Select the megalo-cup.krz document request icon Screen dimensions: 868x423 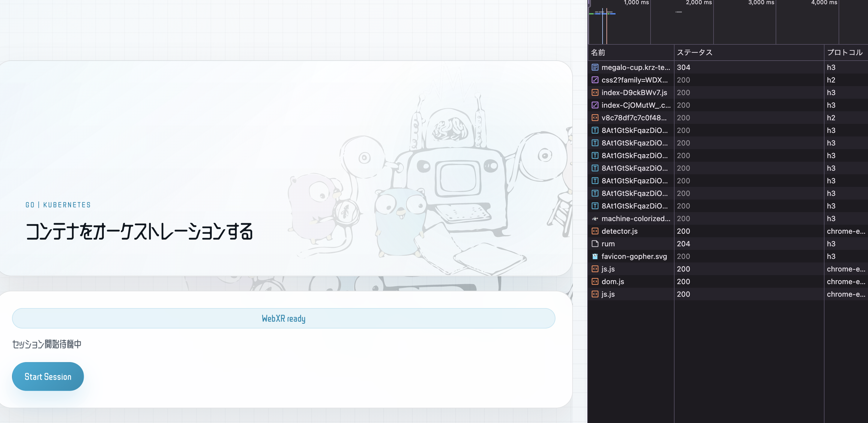(595, 67)
